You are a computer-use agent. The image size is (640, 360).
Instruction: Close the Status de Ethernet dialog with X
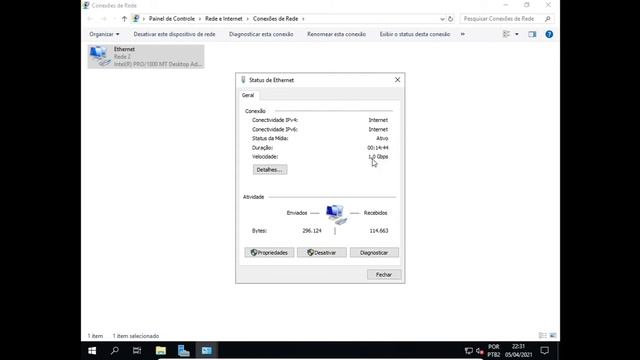(398, 80)
